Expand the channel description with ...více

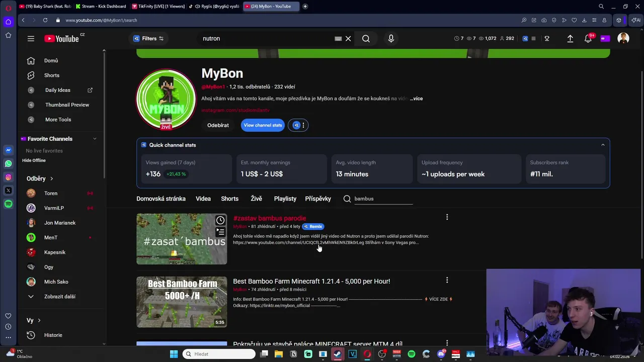416,99
